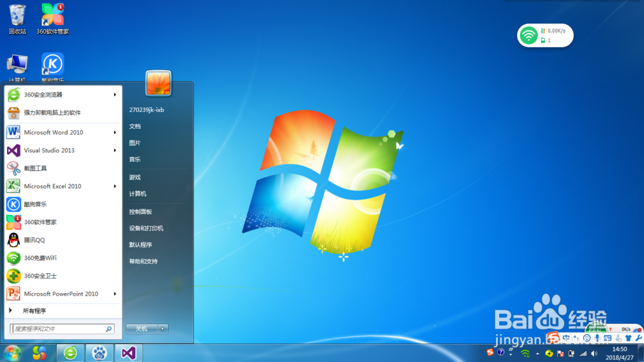644x362 pixels.
Task: Launch 强力卸载电脑上的软件 in Start menu
Action: point(62,113)
